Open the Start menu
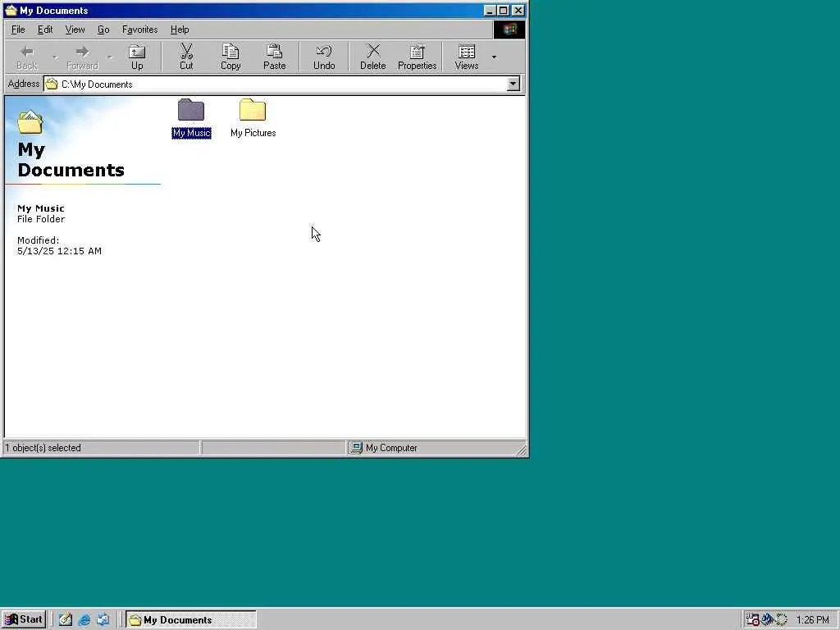The image size is (840, 630). tap(24, 619)
